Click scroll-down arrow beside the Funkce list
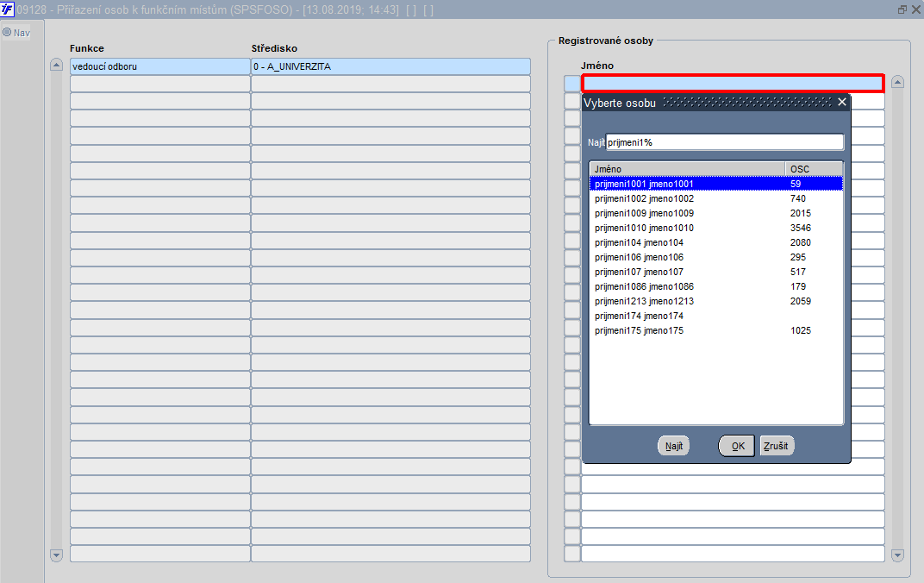The height and width of the screenshot is (583, 924). click(57, 555)
